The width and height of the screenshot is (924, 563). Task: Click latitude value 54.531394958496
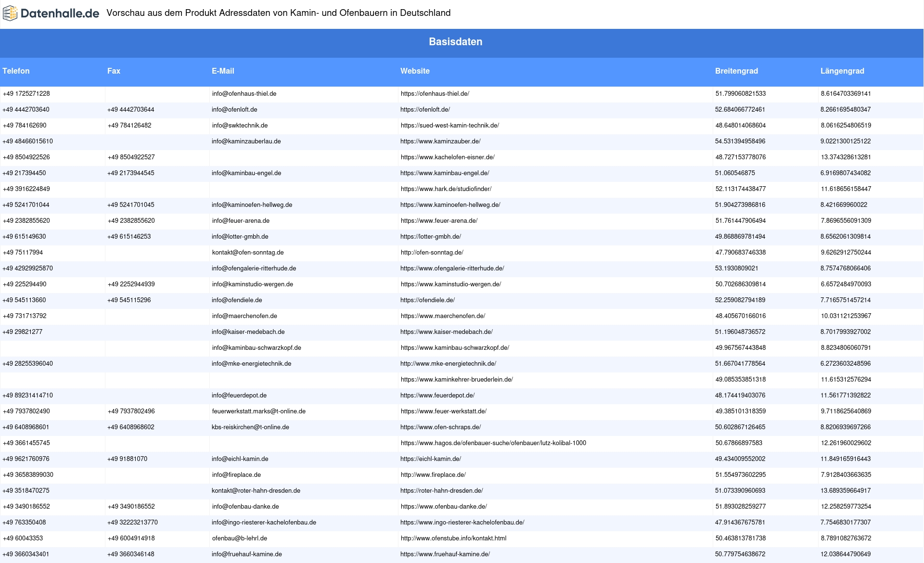click(x=740, y=141)
